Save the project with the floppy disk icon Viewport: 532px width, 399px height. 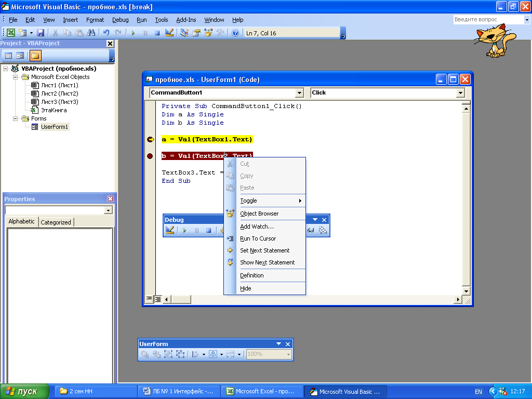41,33
